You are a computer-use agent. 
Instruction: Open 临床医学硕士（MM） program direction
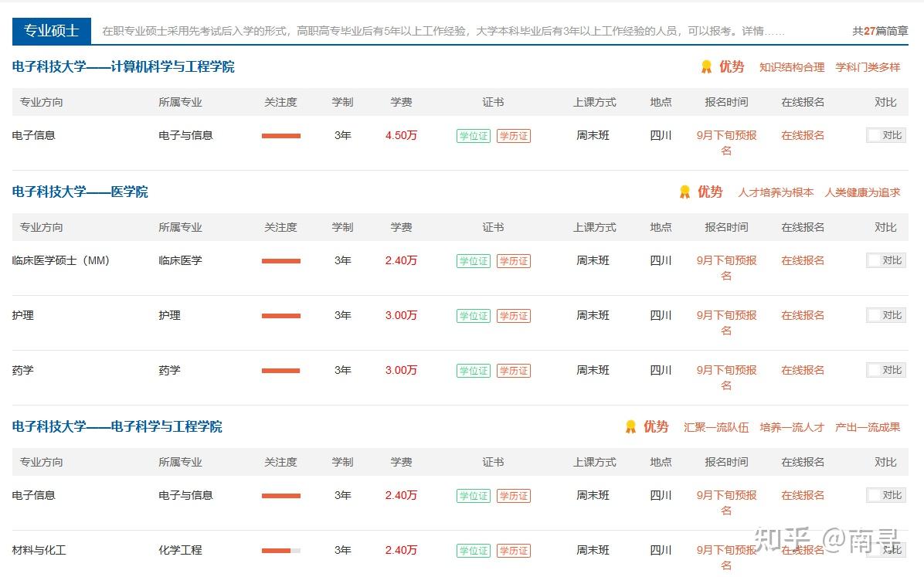point(61,260)
